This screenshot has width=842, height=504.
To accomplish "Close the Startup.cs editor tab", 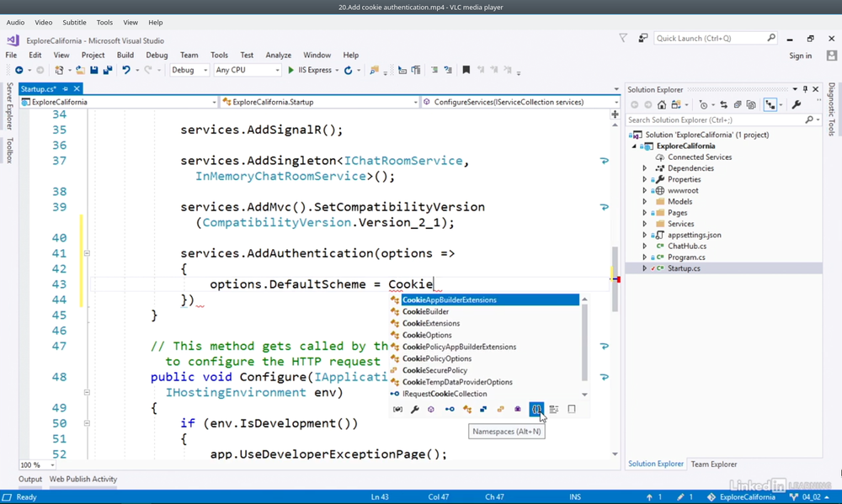I will [x=77, y=88].
